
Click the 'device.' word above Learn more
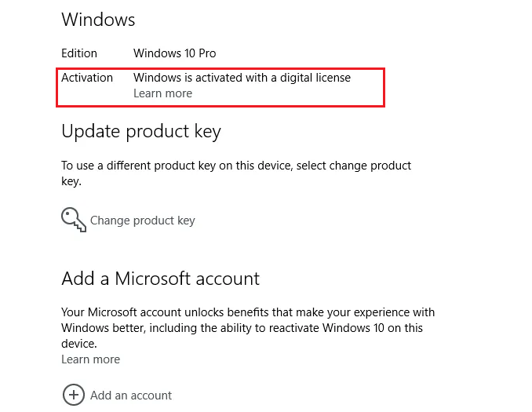click(79, 344)
